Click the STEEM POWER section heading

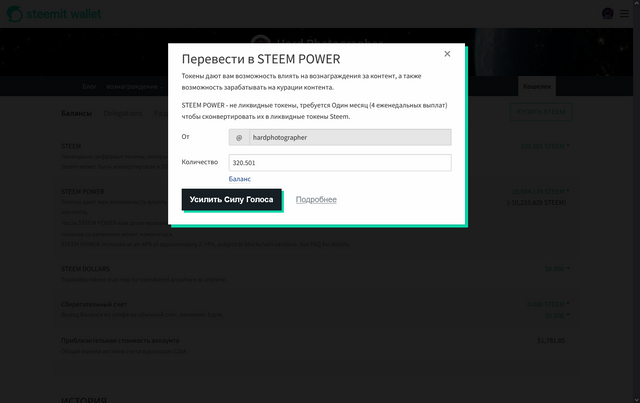82,191
